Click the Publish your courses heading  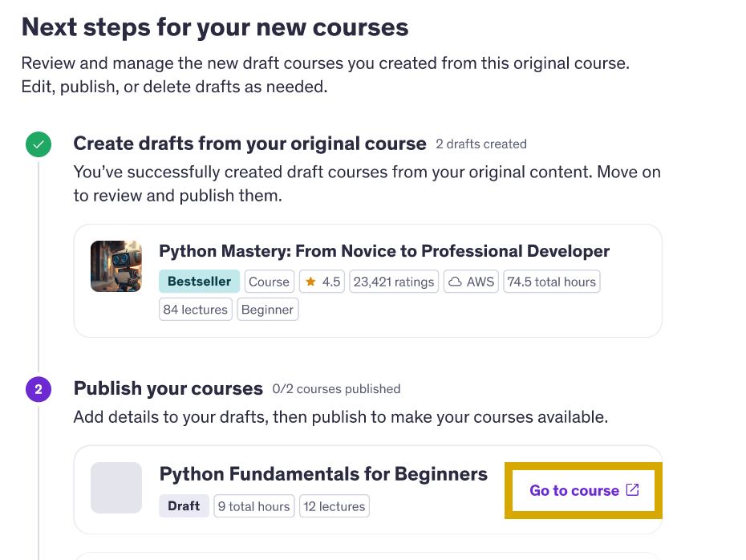pos(168,389)
